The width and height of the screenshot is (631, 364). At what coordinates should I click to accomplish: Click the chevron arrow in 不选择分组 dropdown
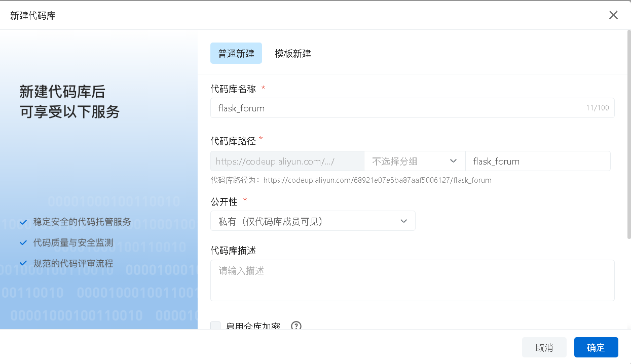tap(453, 161)
